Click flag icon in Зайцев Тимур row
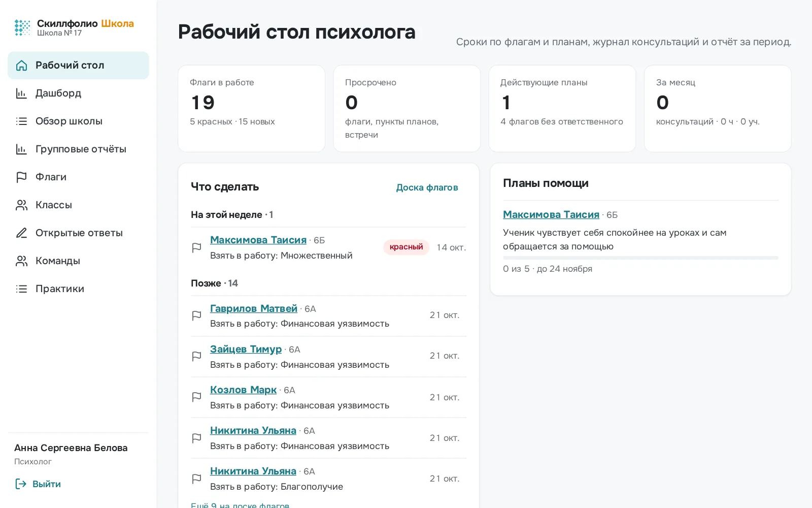 click(197, 357)
